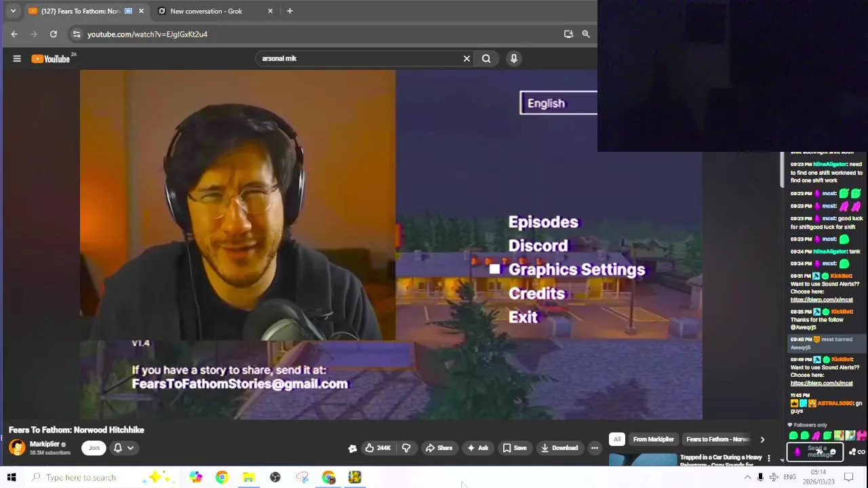
Task: Open the first blerp.com link in chat
Action: click(x=821, y=300)
